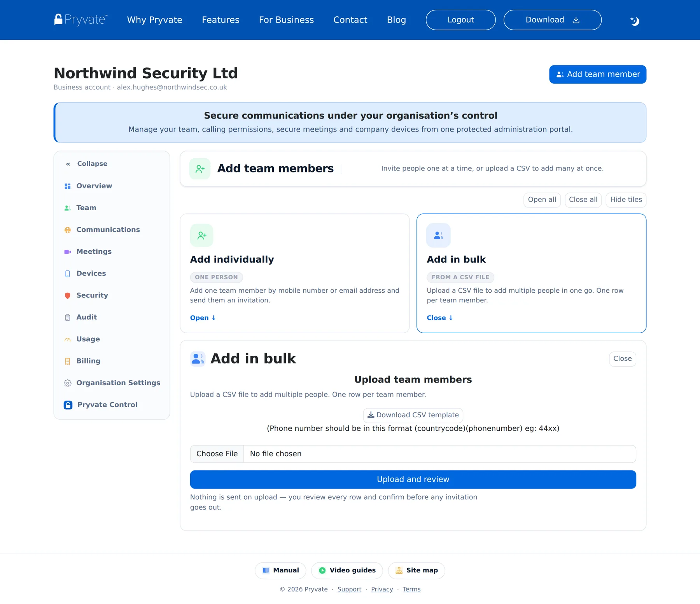Screen dimensions: 700x604
Task: Click the Add individually tile icon
Action: pos(202,235)
